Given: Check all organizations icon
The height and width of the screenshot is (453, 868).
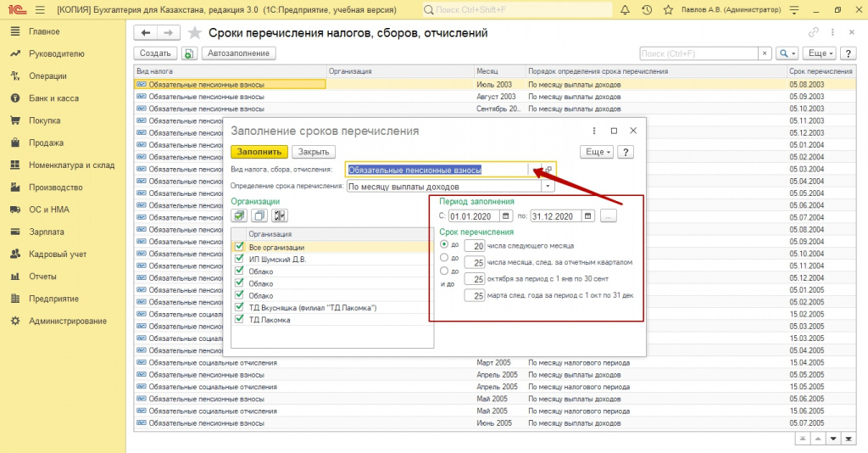Looking at the screenshot, I should pyautogui.click(x=239, y=215).
